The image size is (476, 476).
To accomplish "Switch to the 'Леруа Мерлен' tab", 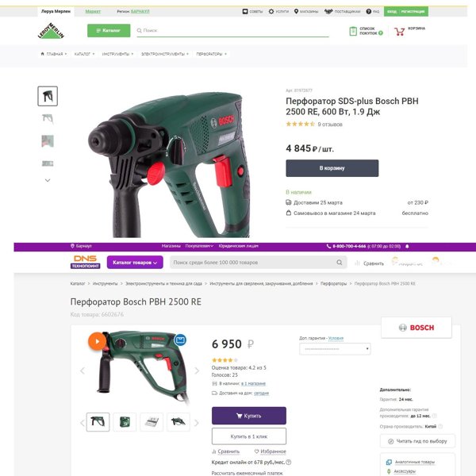I will tap(56, 12).
